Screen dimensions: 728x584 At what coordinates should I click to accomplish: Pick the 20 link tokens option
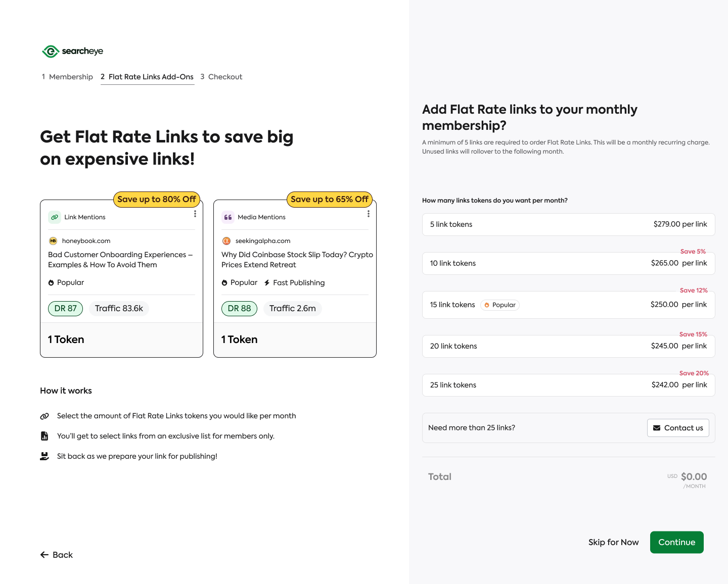(568, 346)
